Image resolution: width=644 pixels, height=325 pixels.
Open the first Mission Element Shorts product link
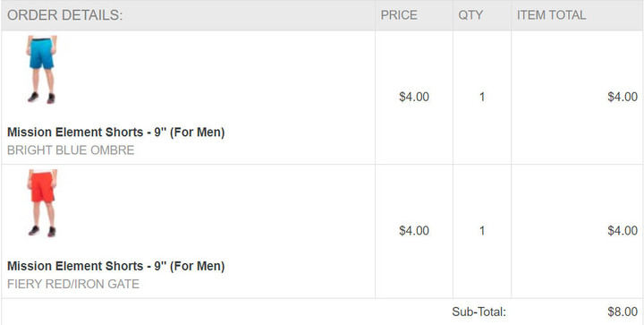[115, 133]
